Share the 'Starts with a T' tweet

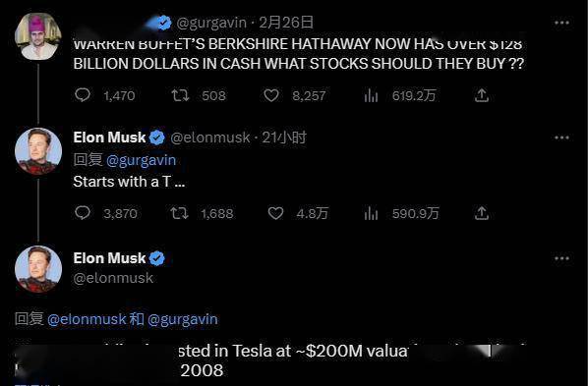pyautogui.click(x=482, y=213)
